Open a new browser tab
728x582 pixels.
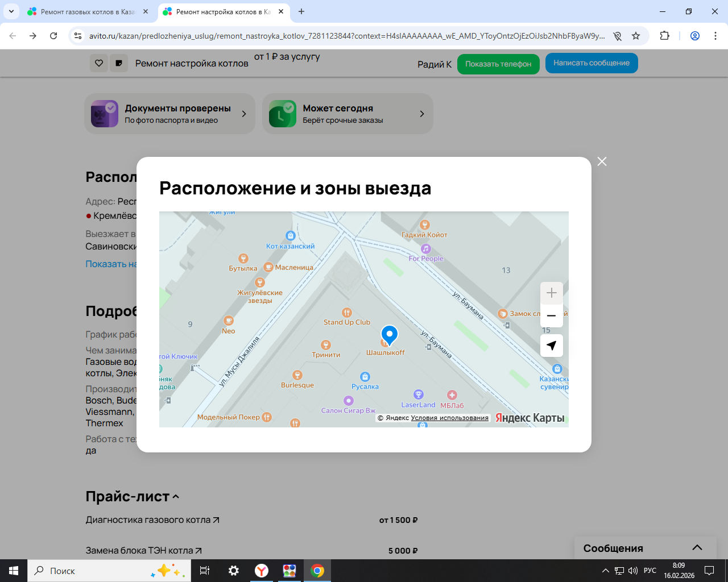pyautogui.click(x=301, y=11)
